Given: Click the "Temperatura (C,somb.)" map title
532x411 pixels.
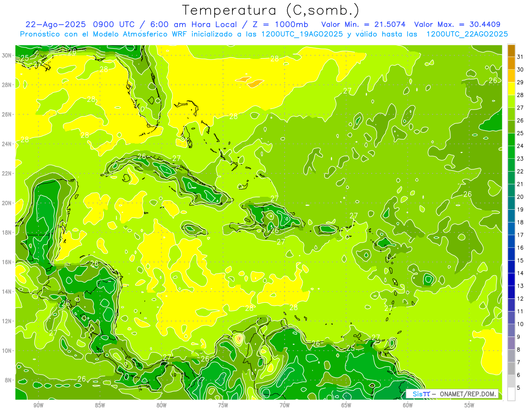Looking at the screenshot, I should point(271,10).
